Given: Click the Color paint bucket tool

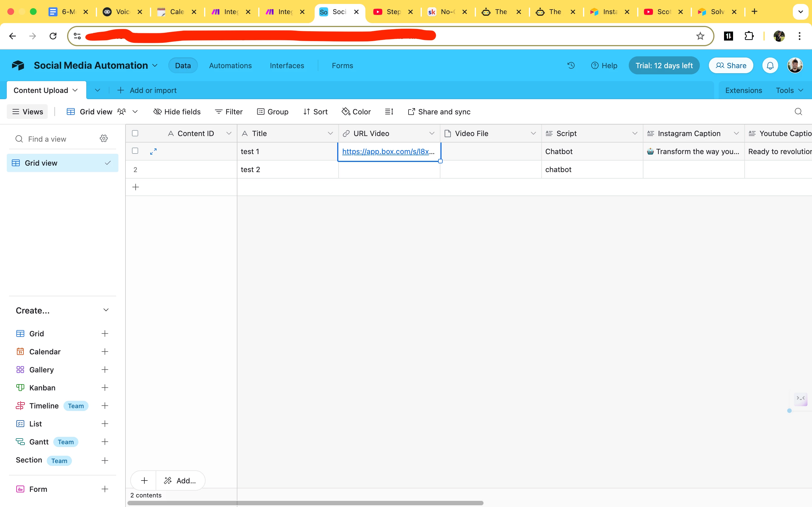Looking at the screenshot, I should point(356,112).
